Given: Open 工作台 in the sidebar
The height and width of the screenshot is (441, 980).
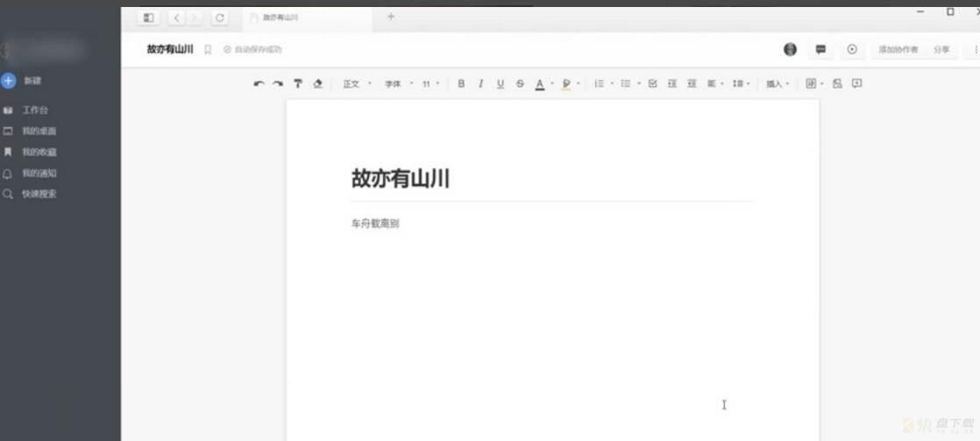Looking at the screenshot, I should pyautogui.click(x=35, y=110).
